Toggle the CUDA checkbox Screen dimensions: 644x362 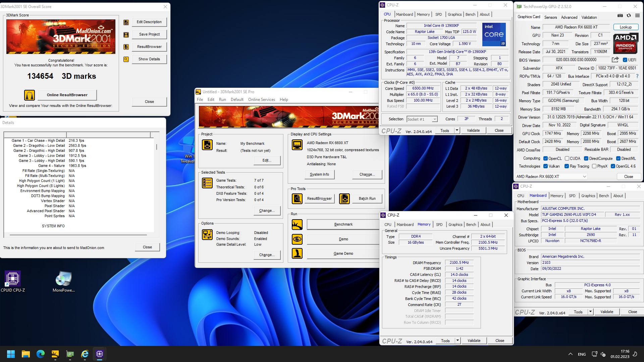[x=567, y=159]
